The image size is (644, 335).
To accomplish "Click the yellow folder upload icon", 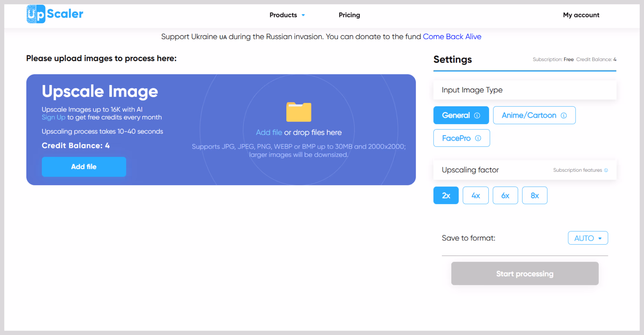I will click(299, 112).
